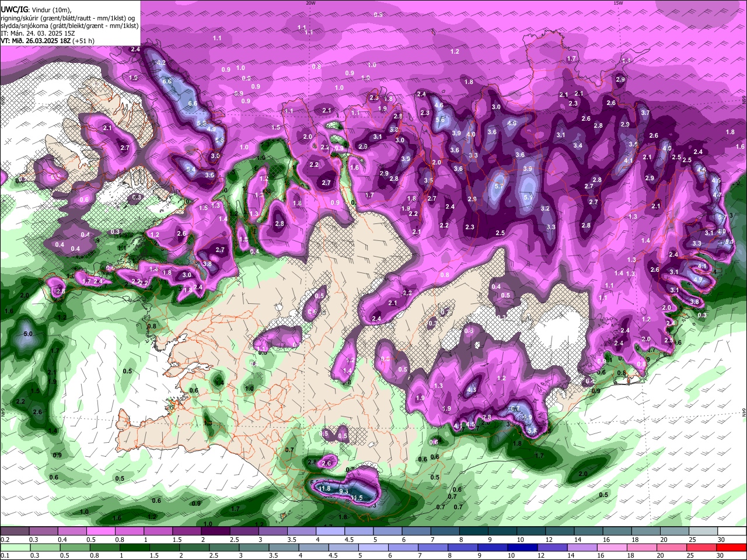Select bottom legend row 25 swatch
Image resolution: width=747 pixels, height=560 pixels.
click(x=702, y=547)
